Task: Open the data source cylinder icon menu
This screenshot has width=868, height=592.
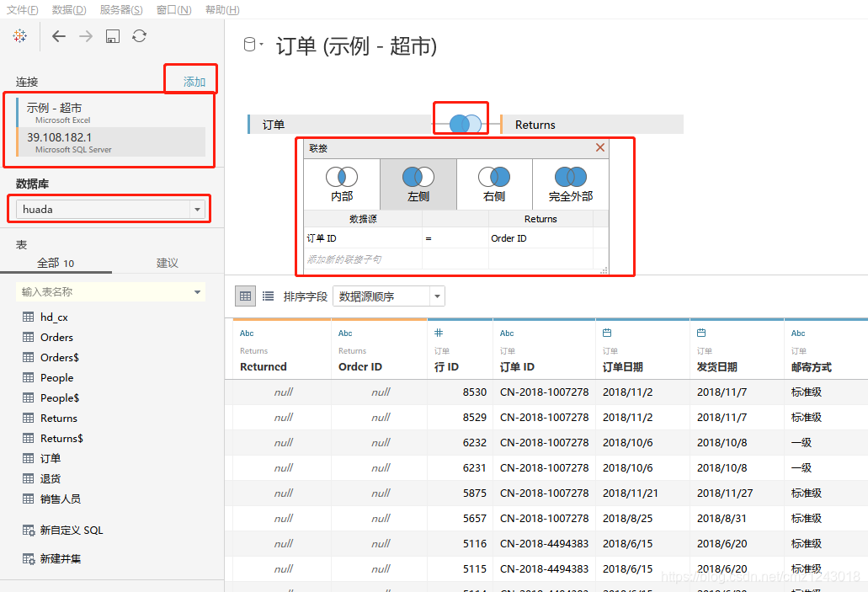Action: 253,45
